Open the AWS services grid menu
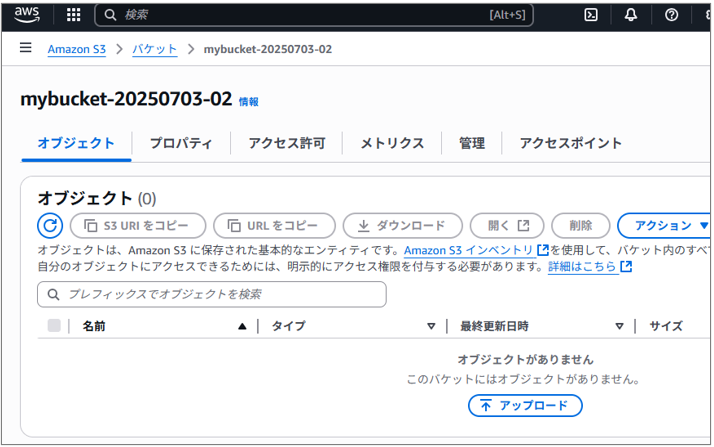This screenshot has width=714, height=447. click(x=73, y=15)
